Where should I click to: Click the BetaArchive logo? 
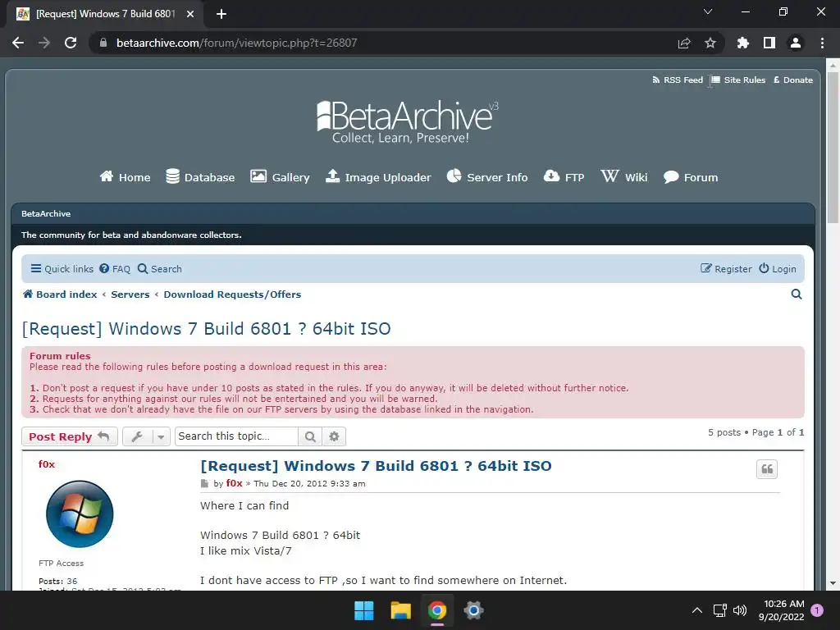[x=407, y=121]
